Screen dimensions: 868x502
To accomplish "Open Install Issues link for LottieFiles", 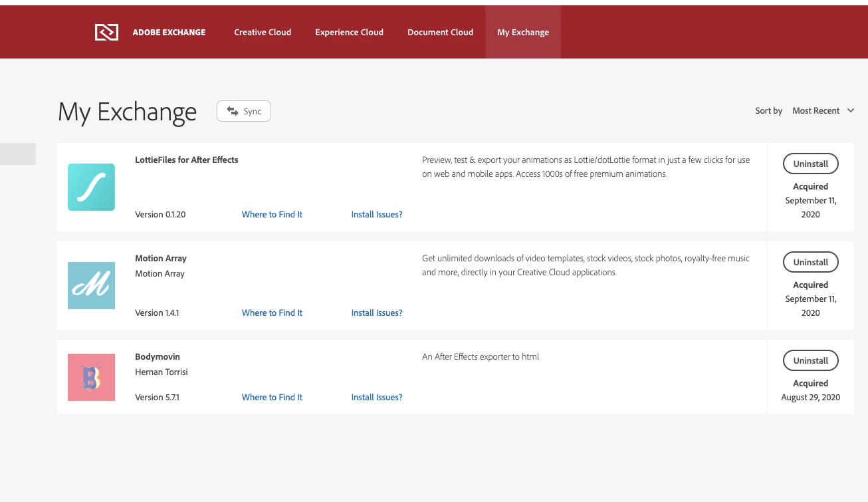I will click(x=377, y=214).
